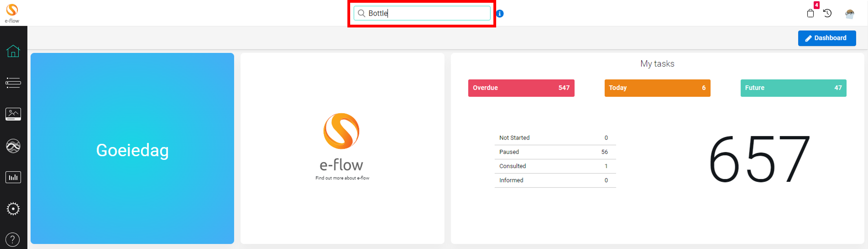Open the history clock icon
The height and width of the screenshot is (249, 868).
coord(827,13)
